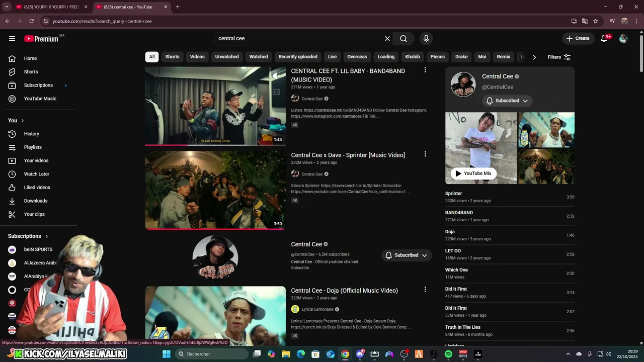This screenshot has width=644, height=362.
Task: Open the hamburger guide menu
Action: [12, 39]
